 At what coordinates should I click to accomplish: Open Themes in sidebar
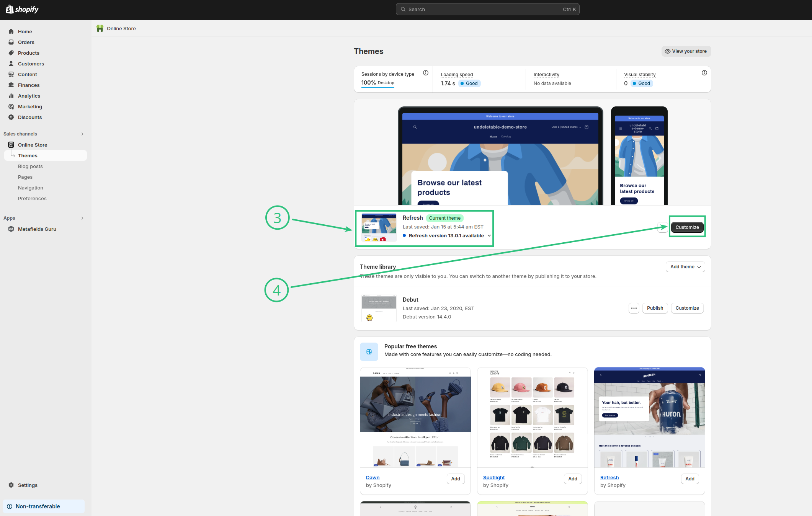coord(46,155)
